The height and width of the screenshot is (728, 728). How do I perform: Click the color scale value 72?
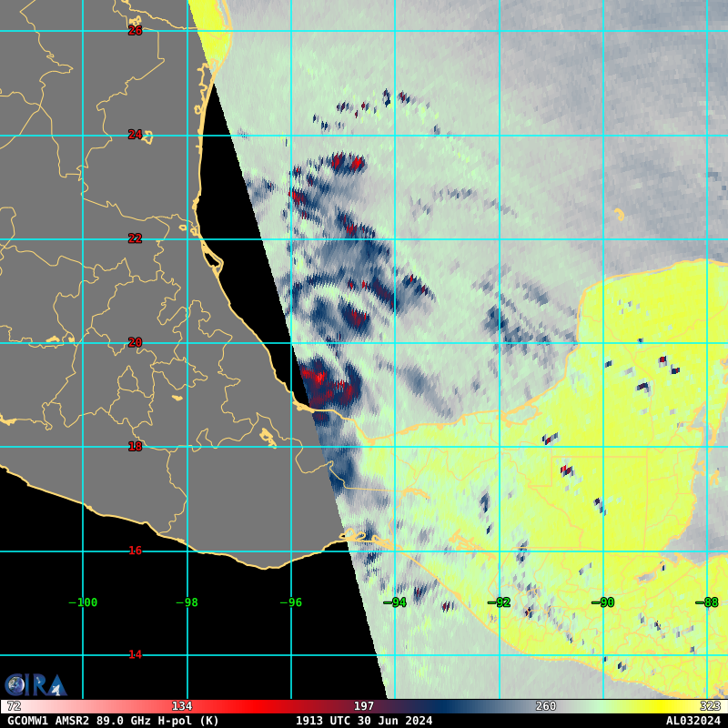14,706
